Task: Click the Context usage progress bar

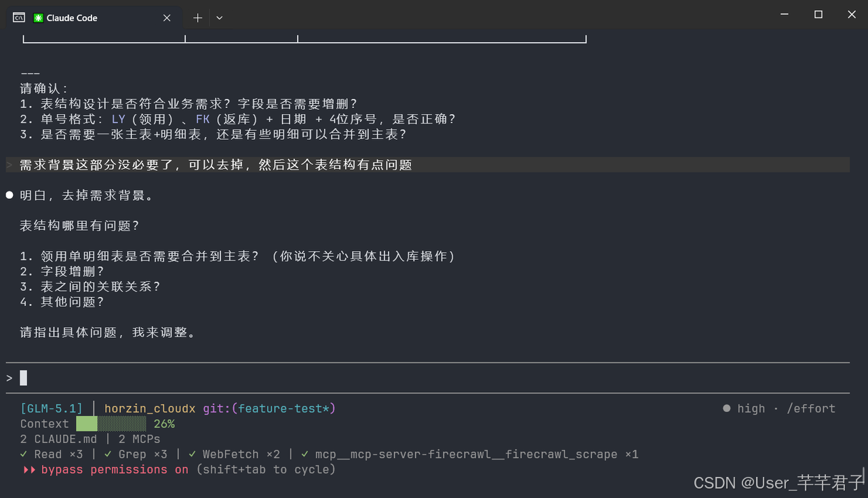Action: (111, 424)
